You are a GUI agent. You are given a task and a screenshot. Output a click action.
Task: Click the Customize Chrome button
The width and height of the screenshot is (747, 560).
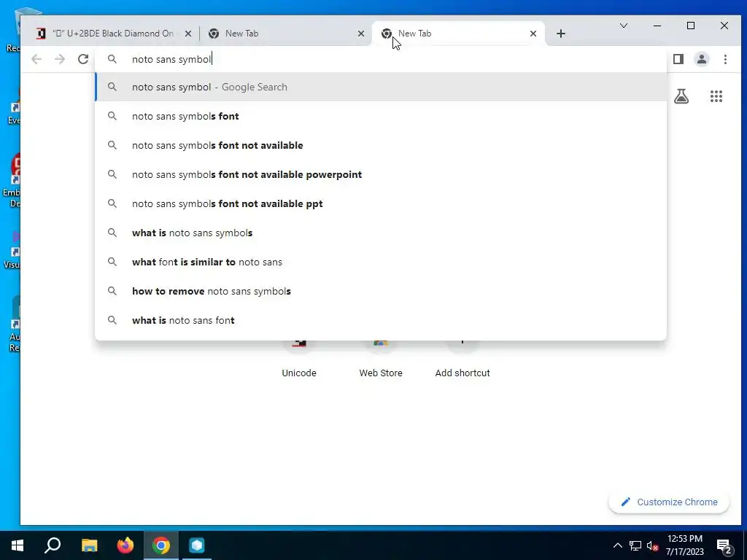[x=669, y=502]
